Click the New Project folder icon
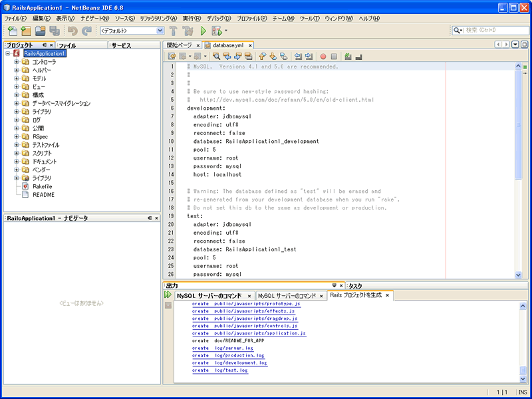This screenshot has height=399, width=532. click(x=26, y=31)
